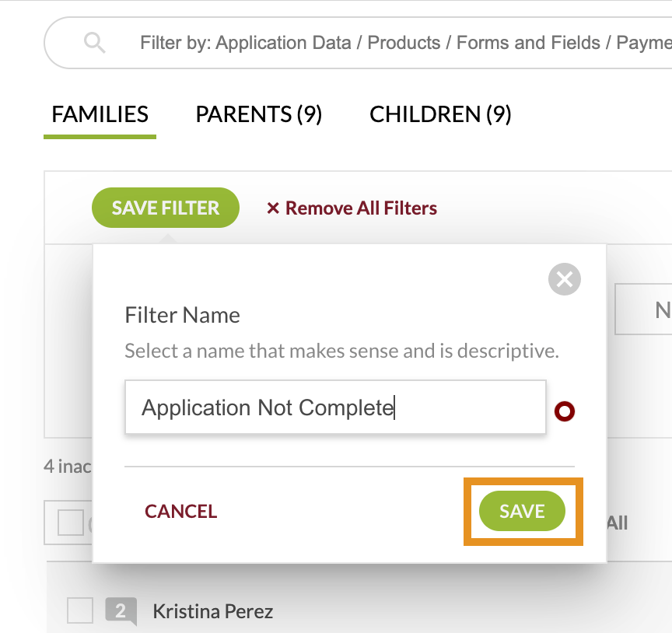Switch to the FAMILIES tab
Screen dimensions: 672x633
point(100,114)
